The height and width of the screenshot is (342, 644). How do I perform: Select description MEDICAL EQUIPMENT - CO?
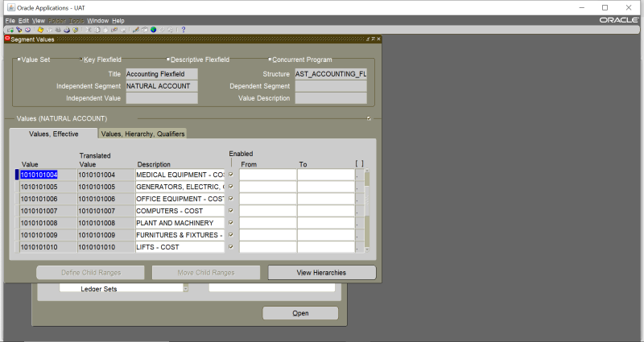180,175
